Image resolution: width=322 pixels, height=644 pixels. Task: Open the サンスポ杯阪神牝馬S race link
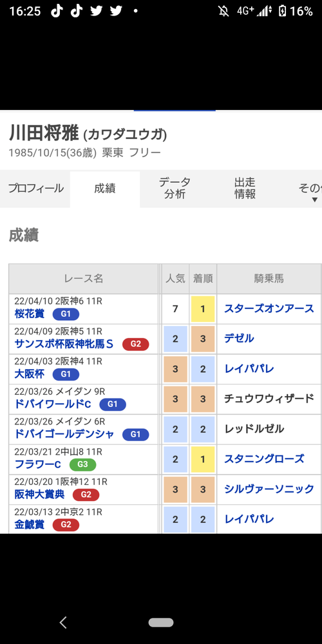[64, 344]
